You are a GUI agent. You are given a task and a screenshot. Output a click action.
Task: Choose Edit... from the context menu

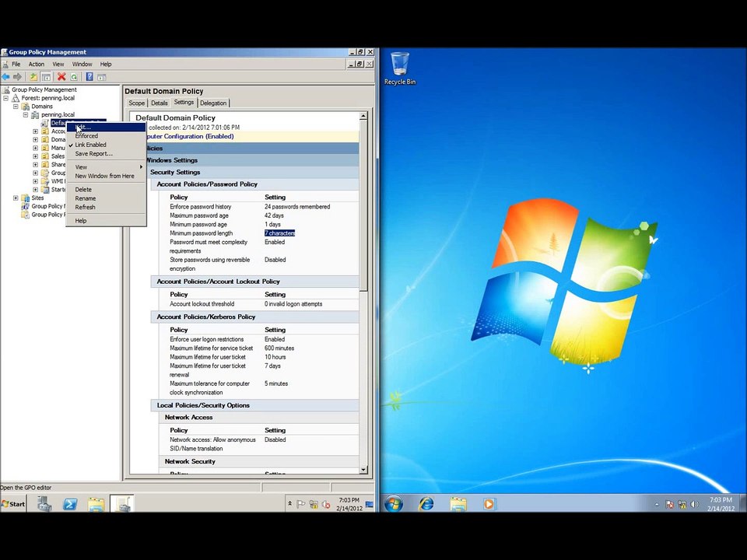[106, 127]
